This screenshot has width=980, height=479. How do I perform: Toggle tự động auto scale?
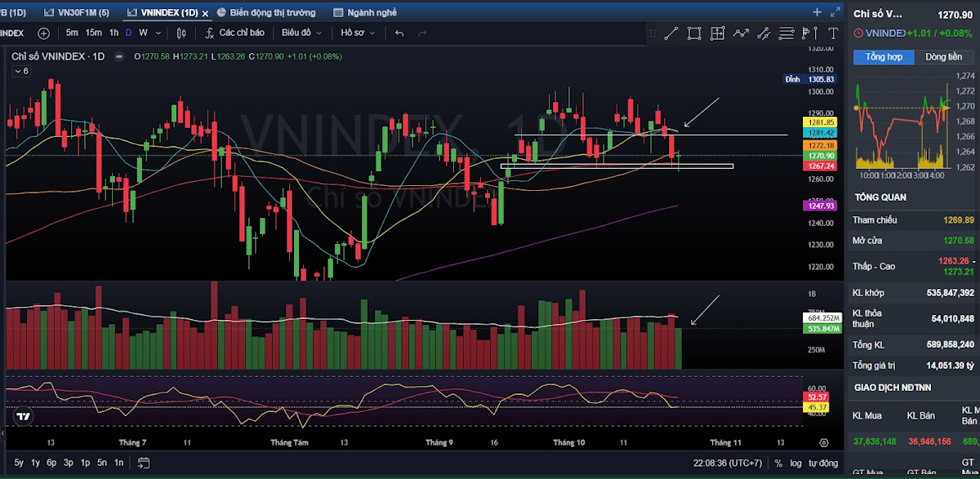823,463
